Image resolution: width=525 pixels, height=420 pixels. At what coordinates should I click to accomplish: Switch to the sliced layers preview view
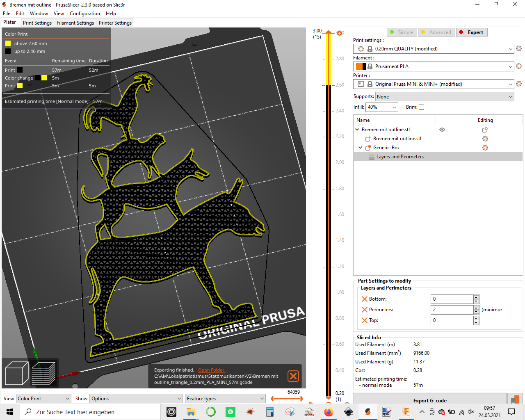(x=43, y=373)
